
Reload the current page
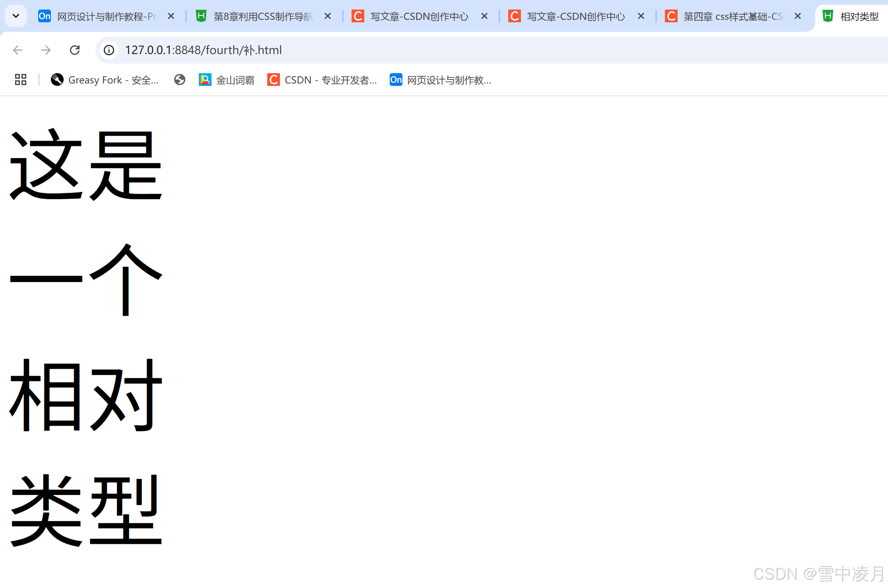point(75,50)
